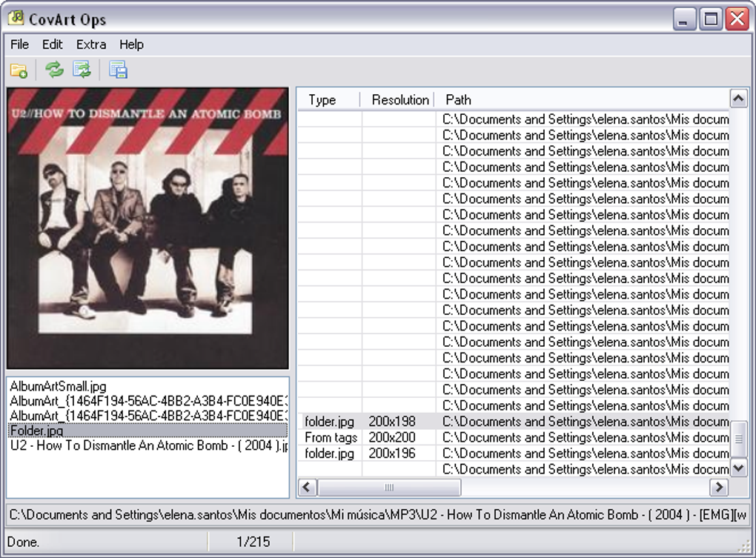Select the folder.jpg row with 200x196
The width and height of the screenshot is (756, 558).
click(x=514, y=454)
